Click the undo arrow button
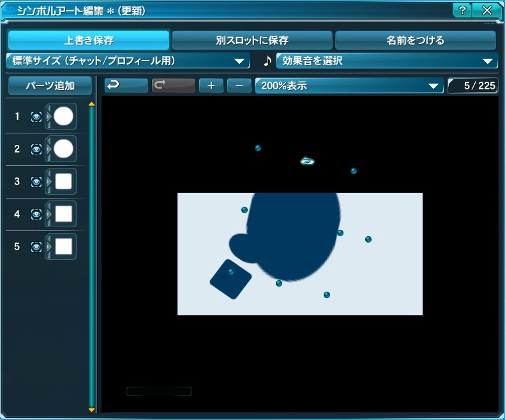Viewport: 505px width, 420px height. (x=126, y=86)
